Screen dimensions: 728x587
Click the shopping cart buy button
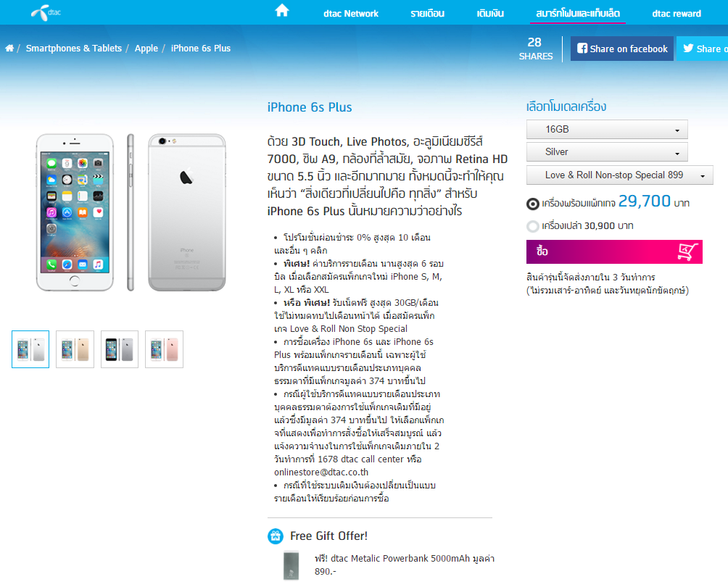[613, 251]
